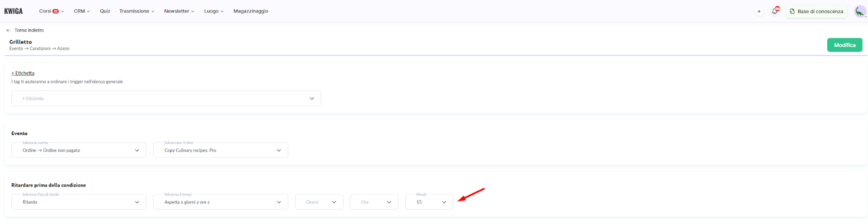This screenshot has width=868, height=224.
Task: Open the Magazzinaggio page
Action: (251, 11)
